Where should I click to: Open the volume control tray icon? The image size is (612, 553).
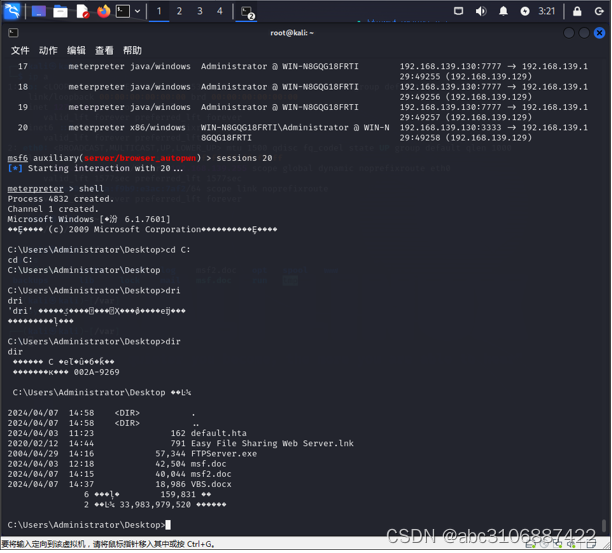click(481, 11)
